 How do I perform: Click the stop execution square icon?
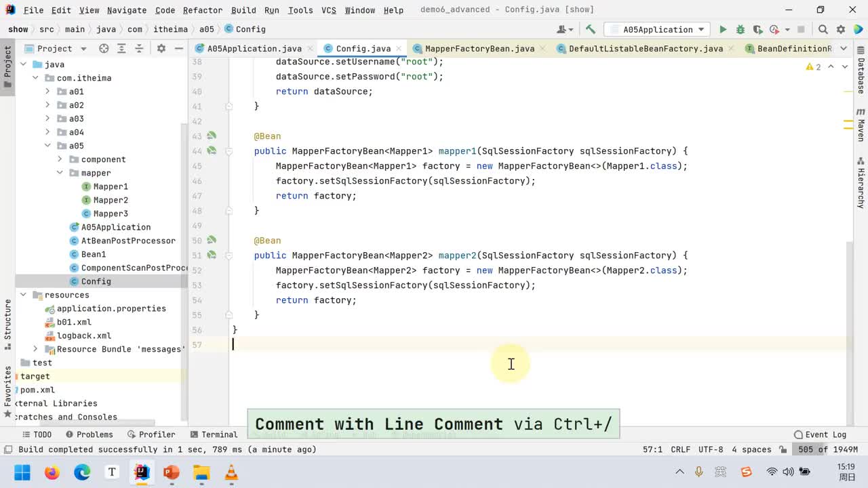[x=801, y=29]
